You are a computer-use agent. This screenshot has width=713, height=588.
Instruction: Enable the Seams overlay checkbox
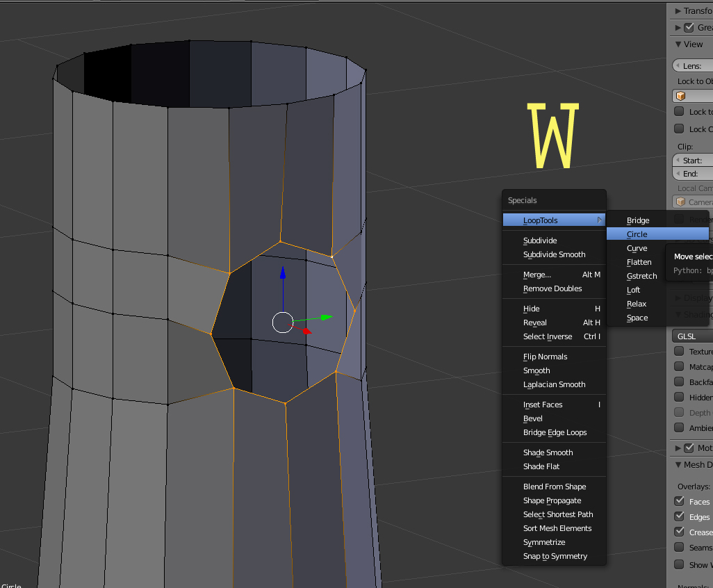[x=680, y=548]
